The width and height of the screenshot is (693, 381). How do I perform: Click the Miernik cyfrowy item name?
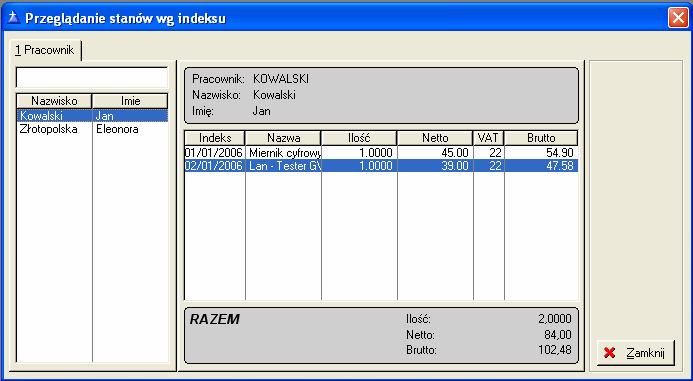[285, 153]
